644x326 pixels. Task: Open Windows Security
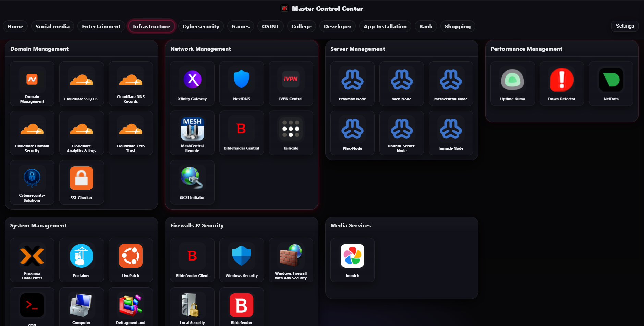(242, 260)
